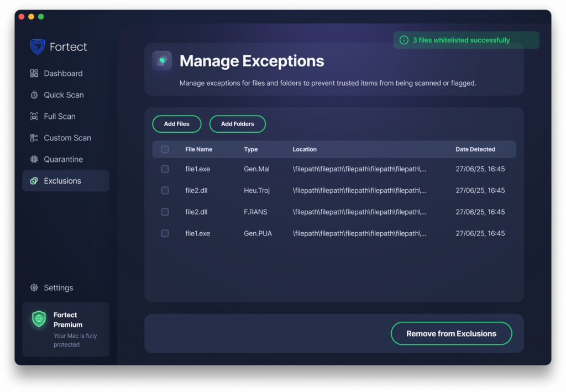Click the location path in F.RANS row
566x392 pixels.
[359, 212]
